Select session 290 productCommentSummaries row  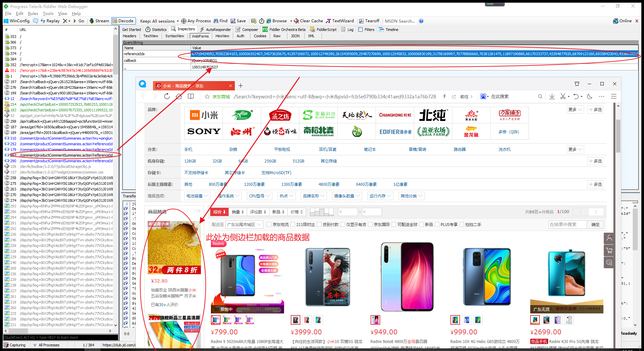click(x=59, y=161)
